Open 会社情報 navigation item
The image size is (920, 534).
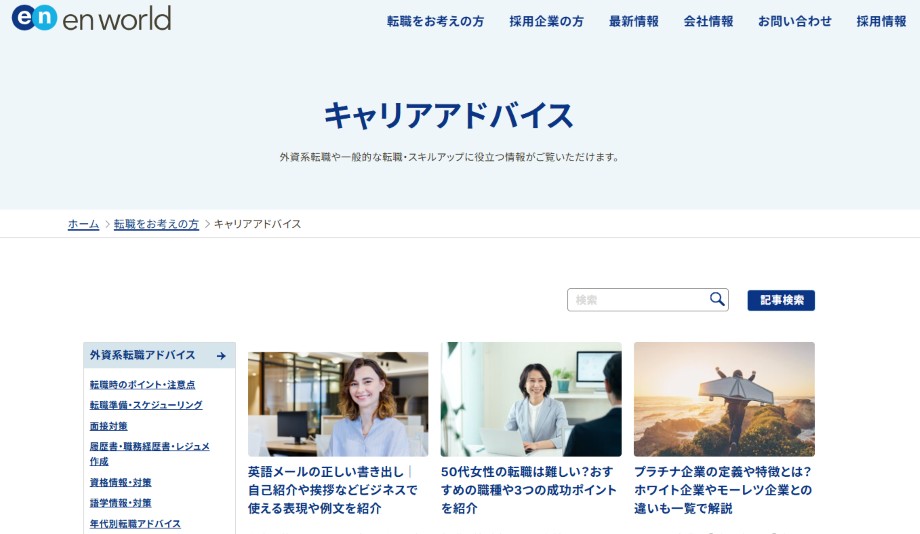click(x=708, y=22)
